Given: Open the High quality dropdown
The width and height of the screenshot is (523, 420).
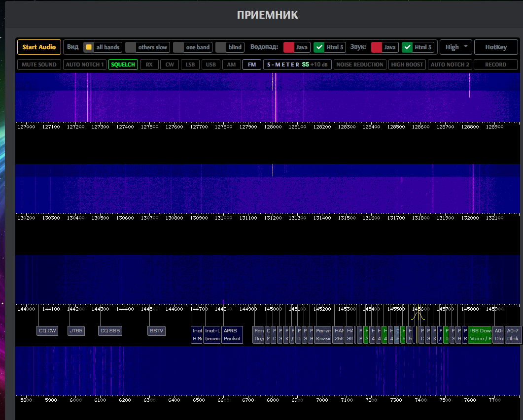Looking at the screenshot, I should point(455,47).
